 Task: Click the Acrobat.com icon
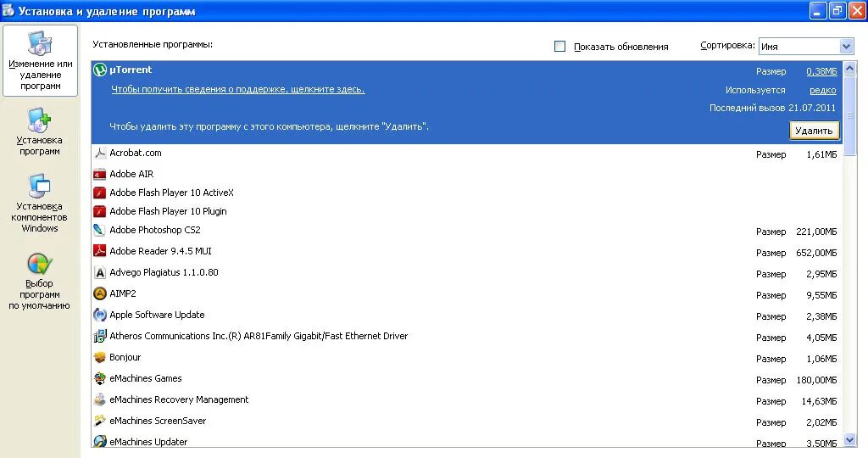coord(100,153)
